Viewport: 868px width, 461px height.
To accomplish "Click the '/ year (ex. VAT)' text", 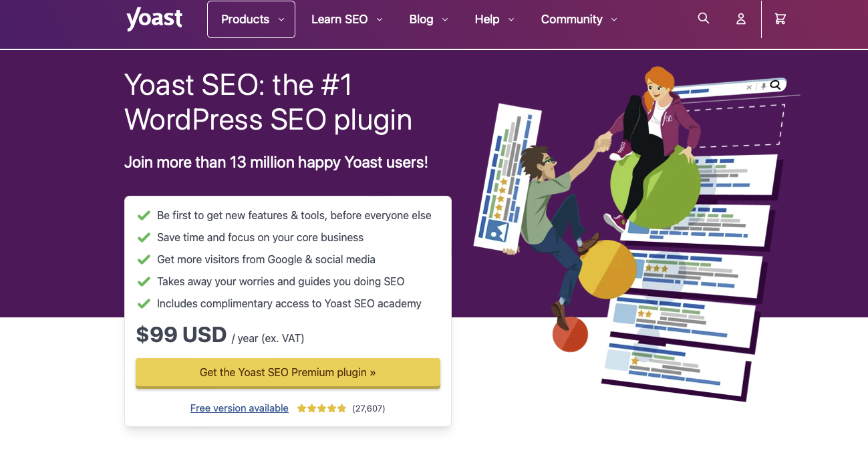I will coord(268,338).
